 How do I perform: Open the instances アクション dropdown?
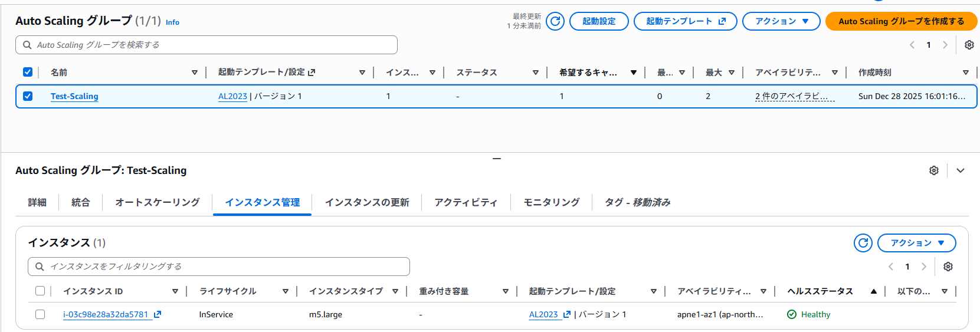click(x=916, y=243)
